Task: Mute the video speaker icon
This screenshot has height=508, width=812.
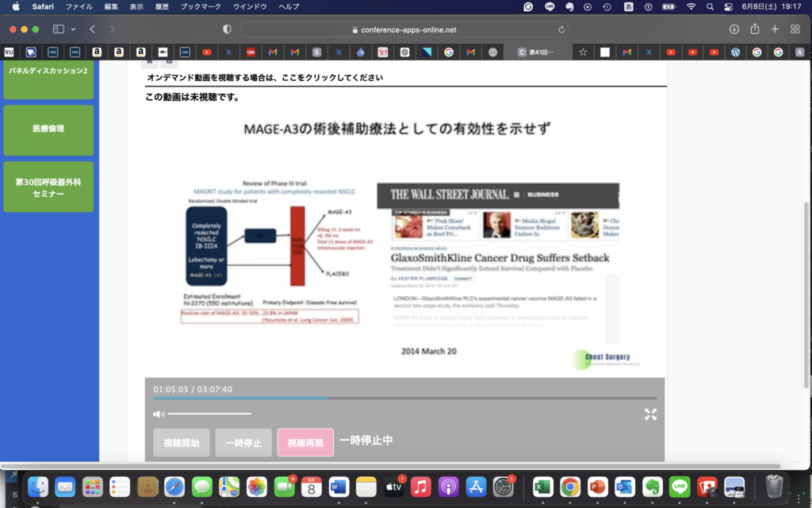Action: [x=159, y=414]
